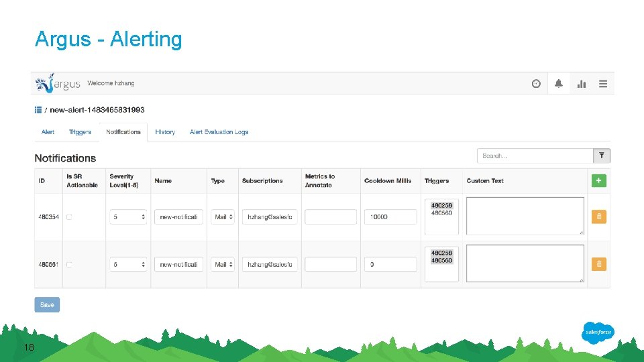Open the dashboard gauge icon in navbar

click(x=536, y=84)
